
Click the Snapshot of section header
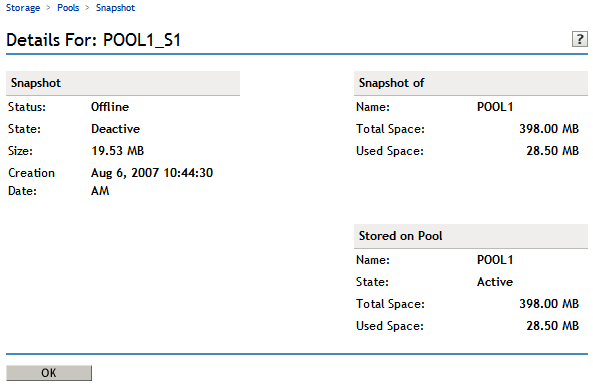(x=471, y=83)
